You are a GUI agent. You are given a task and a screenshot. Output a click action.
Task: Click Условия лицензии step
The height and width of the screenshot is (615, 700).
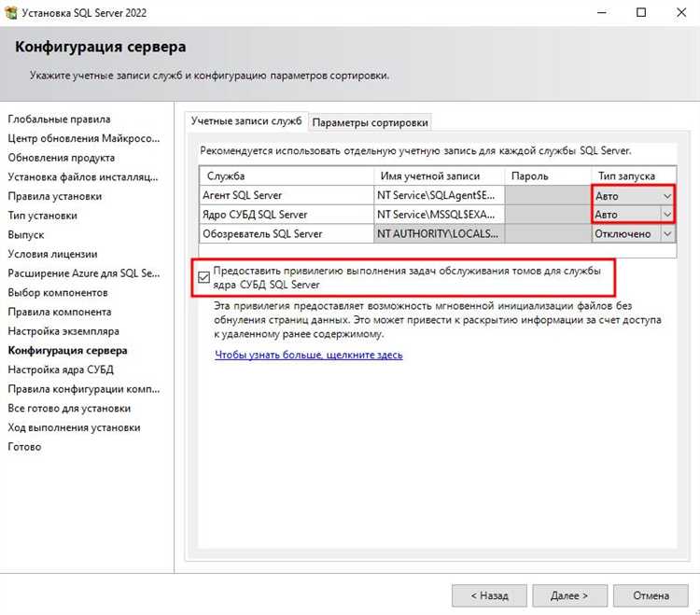[52, 254]
